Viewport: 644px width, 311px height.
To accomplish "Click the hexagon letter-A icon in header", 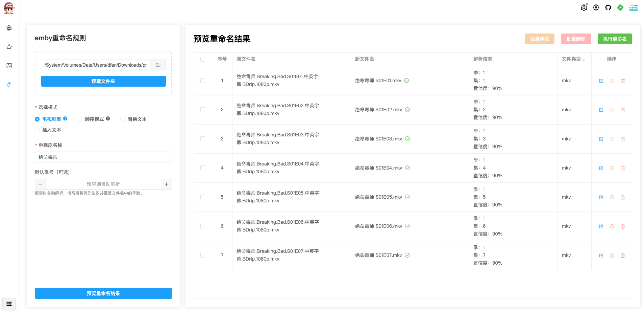I will (596, 8).
